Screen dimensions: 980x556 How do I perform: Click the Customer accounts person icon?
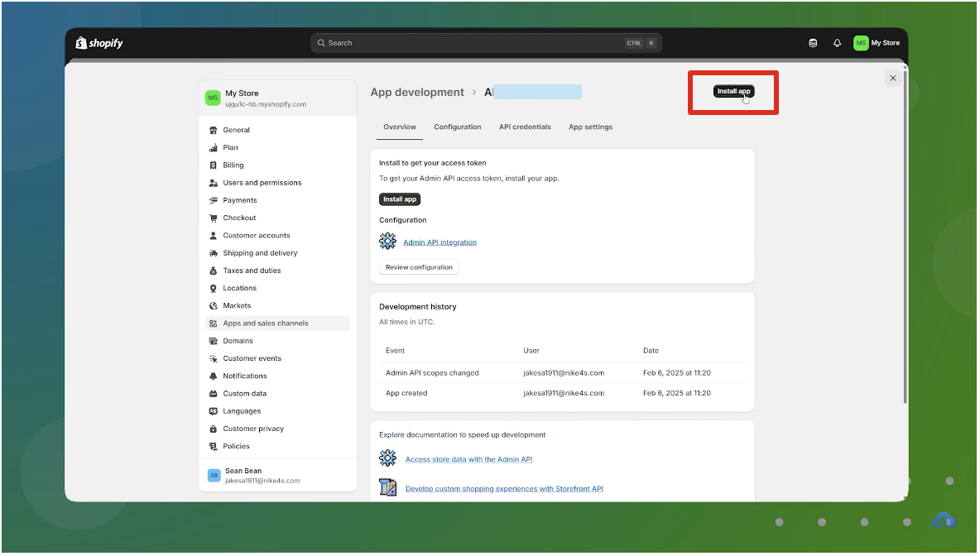click(x=213, y=236)
